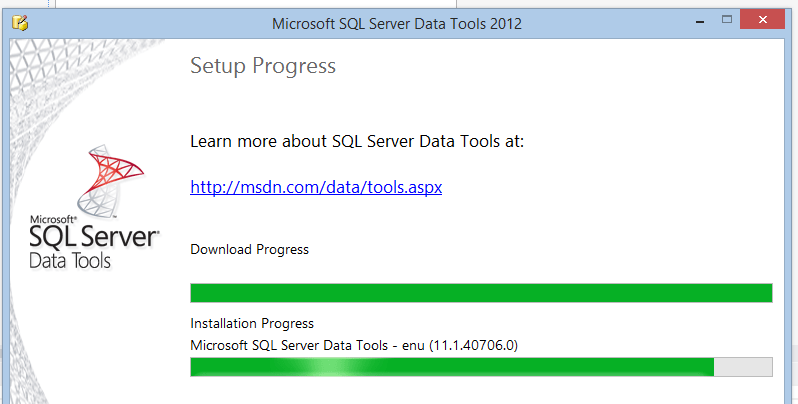
Task: Click the completed Download progress bar
Action: coord(481,292)
